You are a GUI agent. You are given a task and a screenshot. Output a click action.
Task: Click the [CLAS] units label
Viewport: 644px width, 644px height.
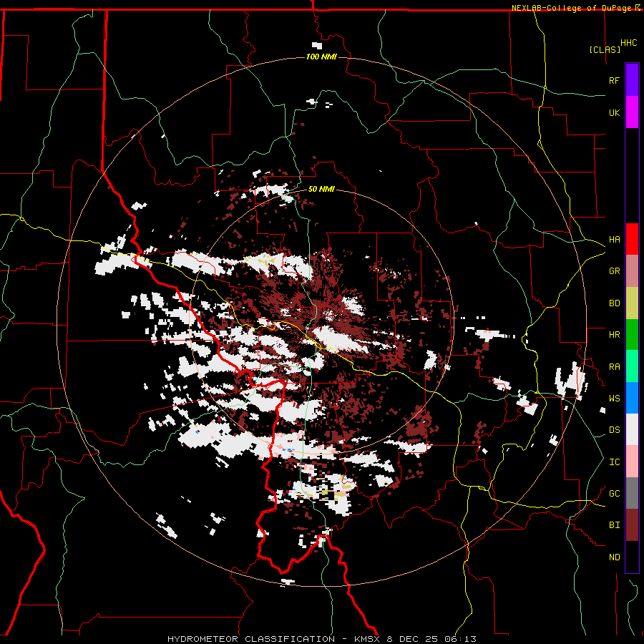[x=605, y=49]
